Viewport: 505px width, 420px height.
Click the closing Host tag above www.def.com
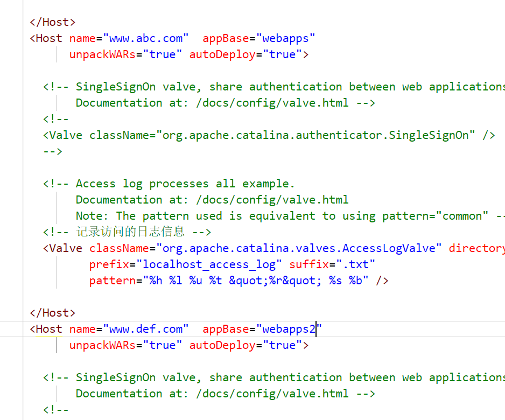(x=53, y=313)
